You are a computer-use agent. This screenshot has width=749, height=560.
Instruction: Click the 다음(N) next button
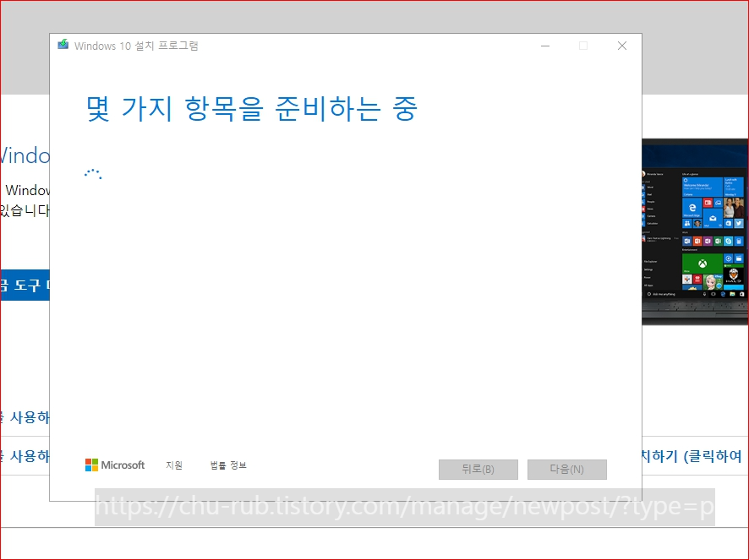(x=567, y=470)
